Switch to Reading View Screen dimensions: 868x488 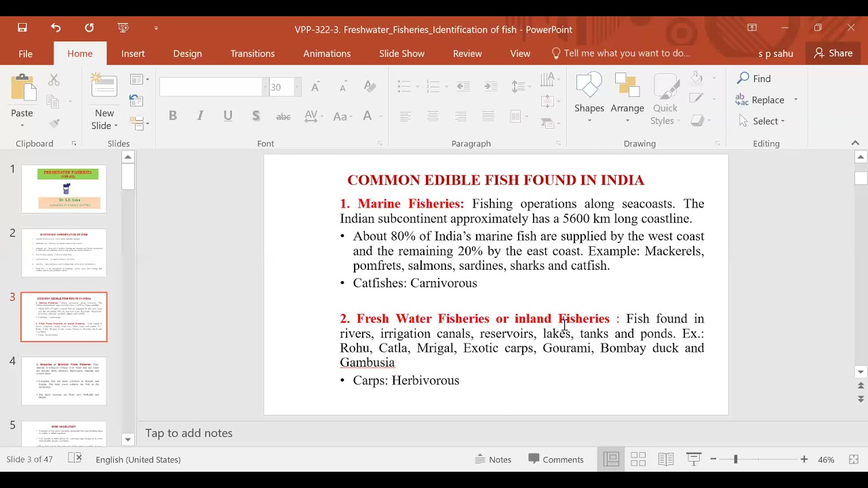coord(666,459)
